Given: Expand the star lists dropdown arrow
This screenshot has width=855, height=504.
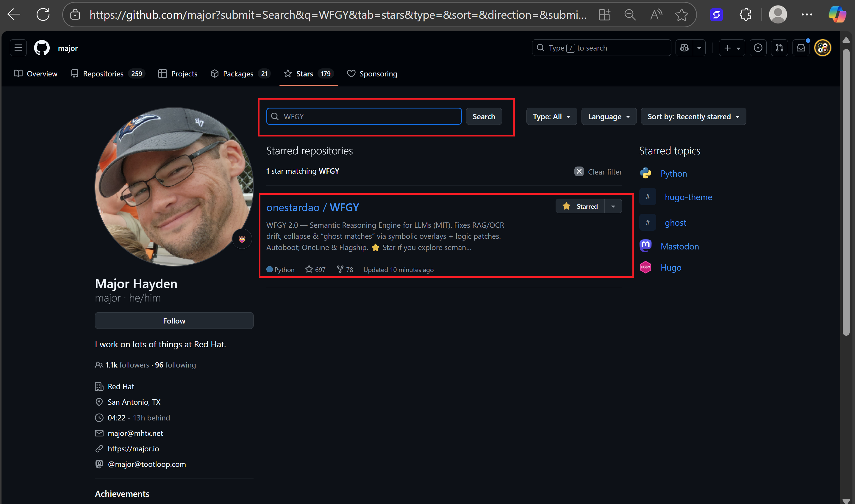Looking at the screenshot, I should pyautogui.click(x=613, y=206).
